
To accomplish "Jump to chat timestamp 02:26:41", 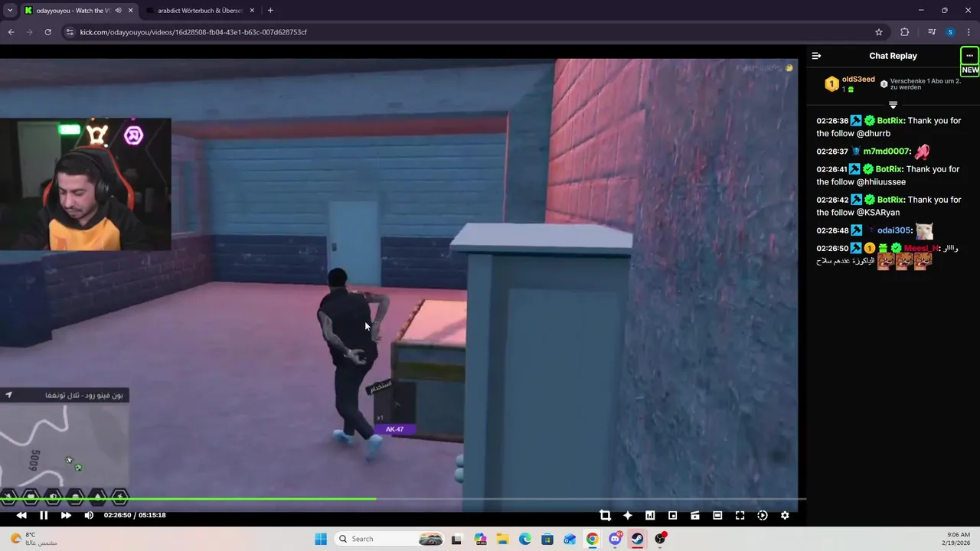I will pyautogui.click(x=832, y=169).
